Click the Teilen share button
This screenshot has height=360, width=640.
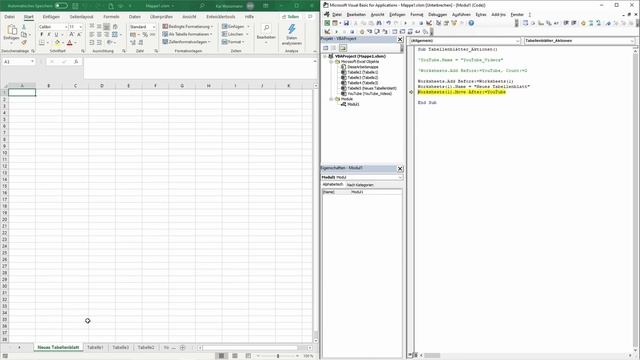click(291, 17)
